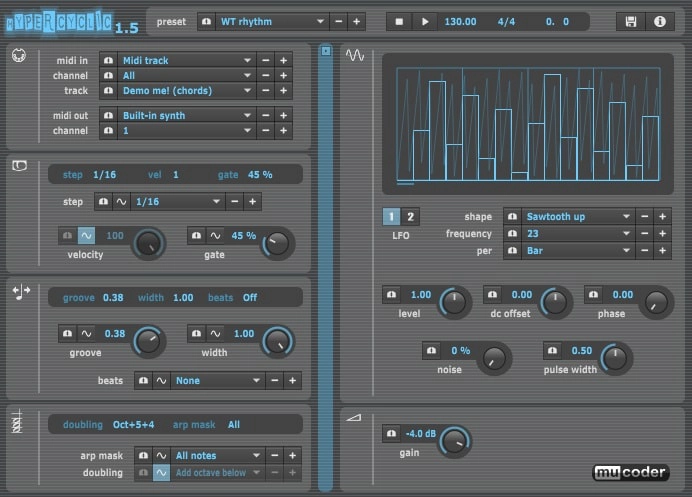This screenshot has width=692, height=497.
Task: Click the MIDI learn icon for gain
Action: click(x=391, y=434)
